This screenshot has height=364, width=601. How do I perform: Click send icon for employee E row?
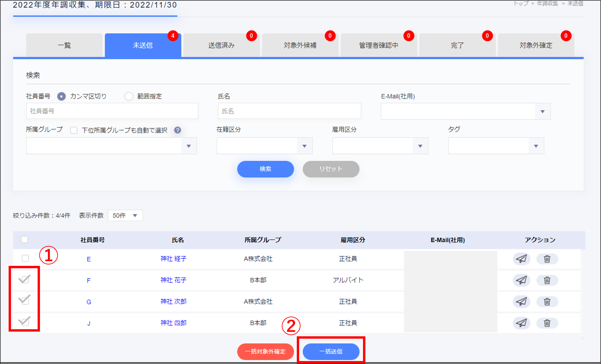[x=521, y=259]
